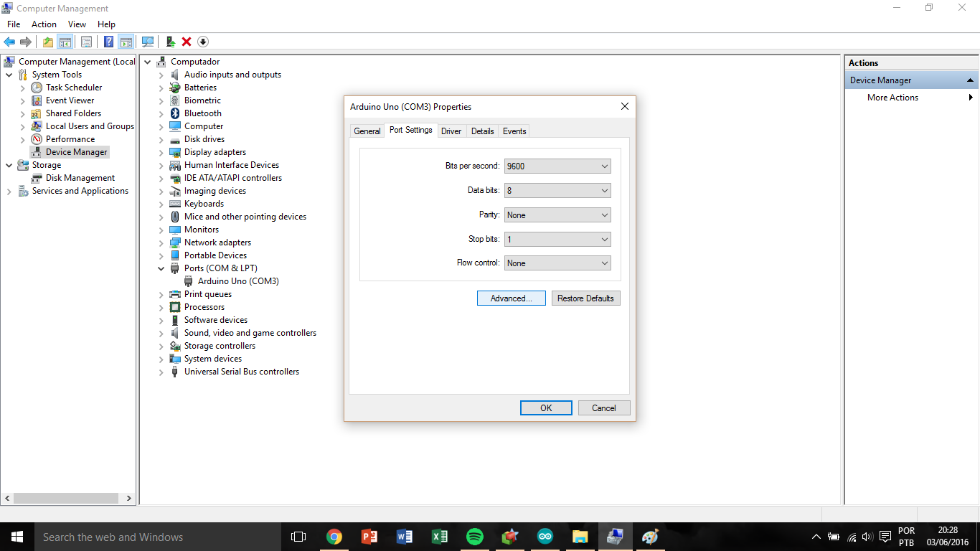
Task: Click the POR PTB language indicator
Action: click(x=906, y=537)
